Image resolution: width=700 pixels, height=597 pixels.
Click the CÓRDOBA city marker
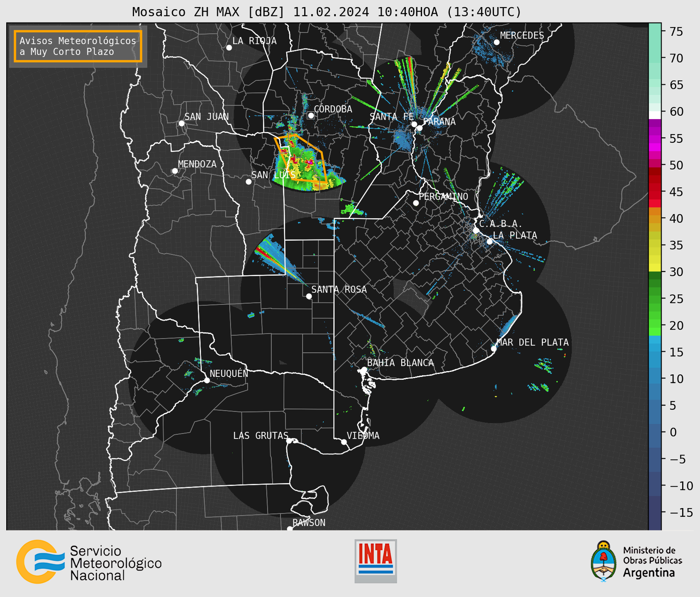311,115
